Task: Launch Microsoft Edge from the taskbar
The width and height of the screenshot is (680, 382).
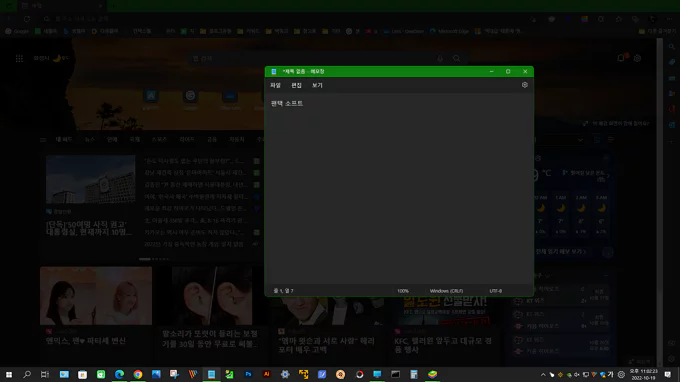Action: pos(119,374)
